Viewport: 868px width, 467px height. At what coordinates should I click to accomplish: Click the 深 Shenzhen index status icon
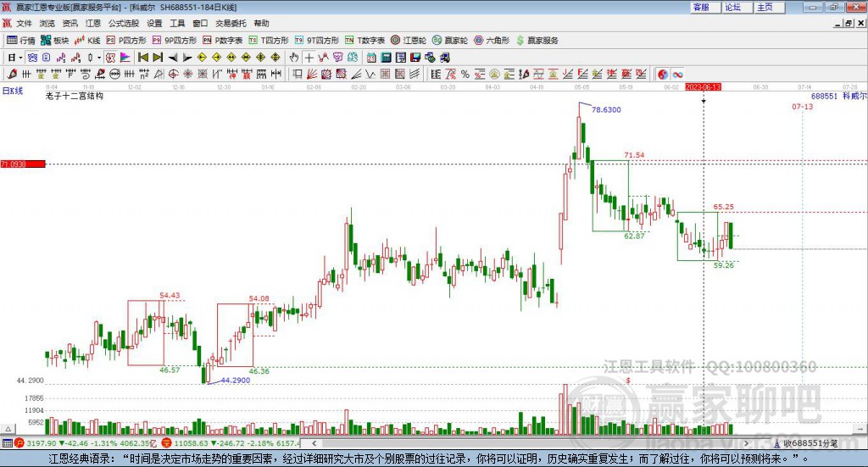(167, 443)
